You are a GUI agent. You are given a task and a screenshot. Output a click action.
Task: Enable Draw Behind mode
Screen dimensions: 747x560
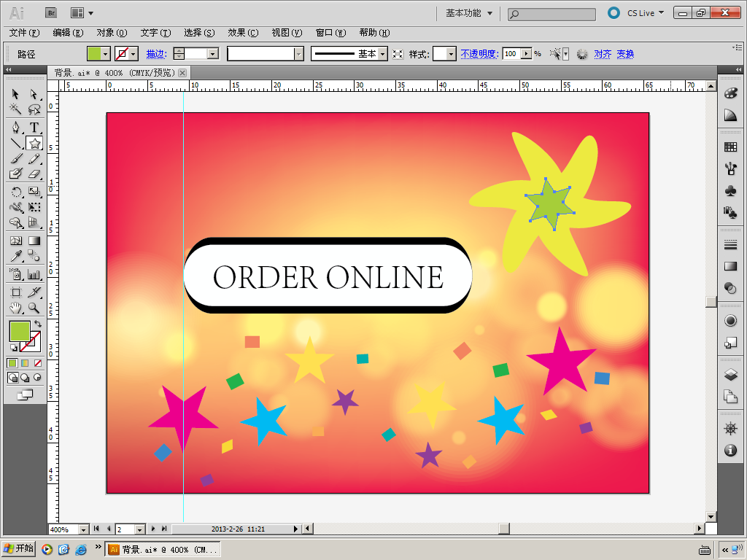click(25, 378)
